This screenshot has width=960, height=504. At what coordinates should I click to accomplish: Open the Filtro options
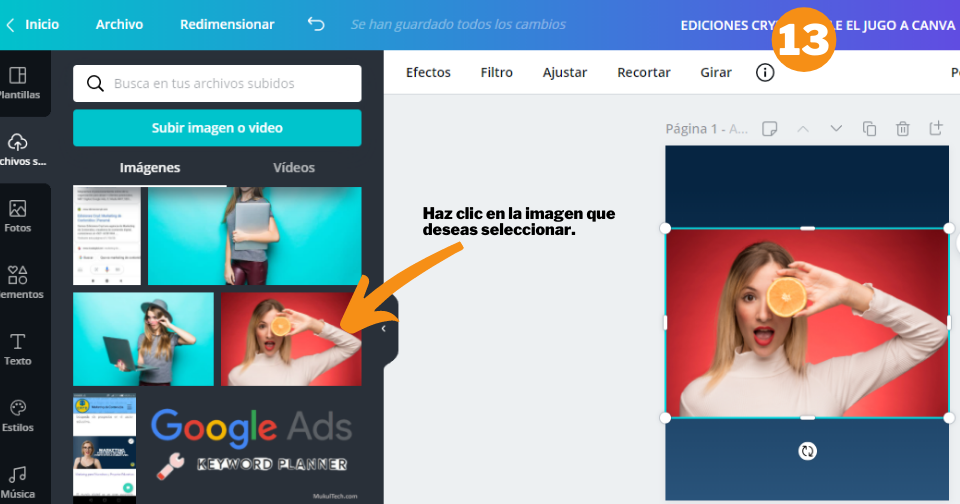tap(497, 72)
